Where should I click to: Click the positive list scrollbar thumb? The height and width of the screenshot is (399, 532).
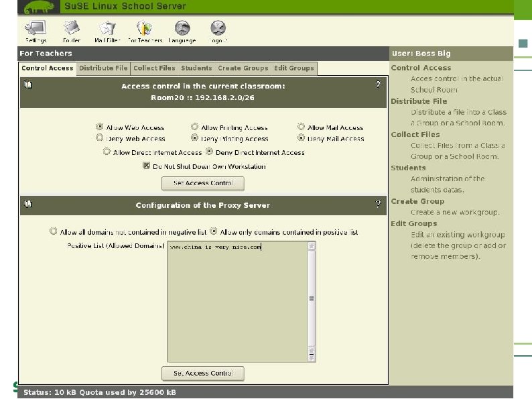(312, 299)
